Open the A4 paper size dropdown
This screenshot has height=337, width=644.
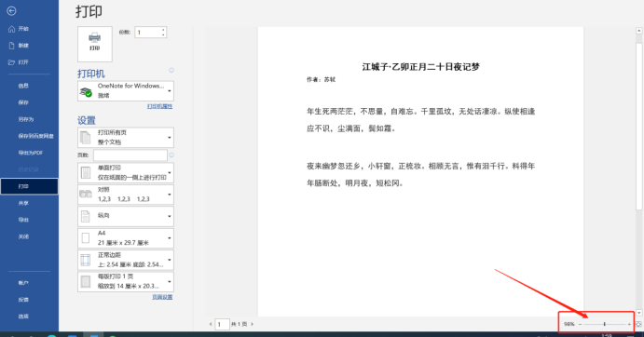coord(126,238)
